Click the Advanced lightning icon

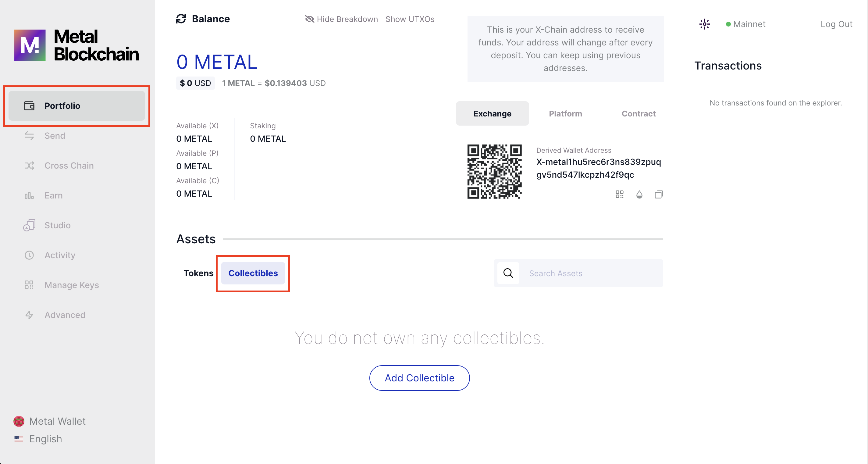pos(29,315)
